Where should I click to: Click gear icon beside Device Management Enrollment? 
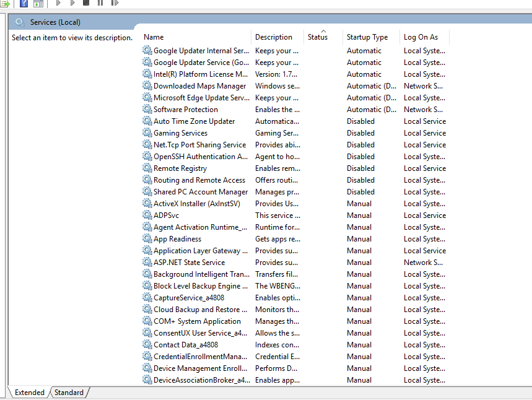tap(147, 368)
